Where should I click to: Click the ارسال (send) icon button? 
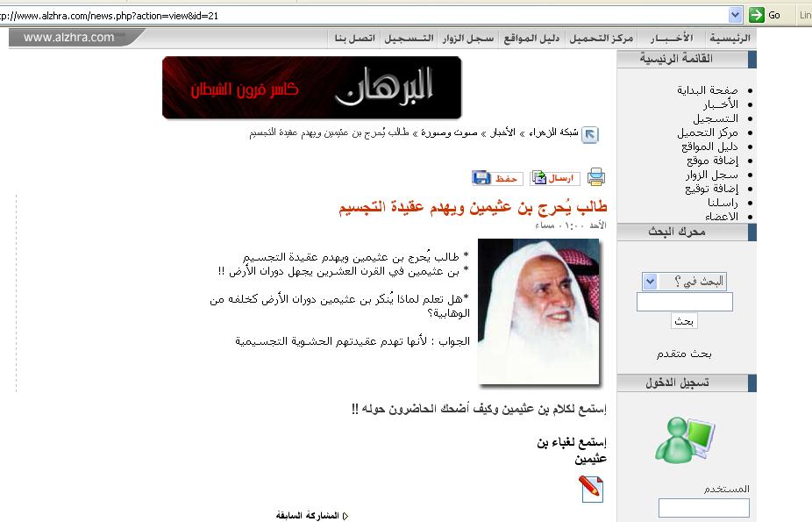point(555,178)
